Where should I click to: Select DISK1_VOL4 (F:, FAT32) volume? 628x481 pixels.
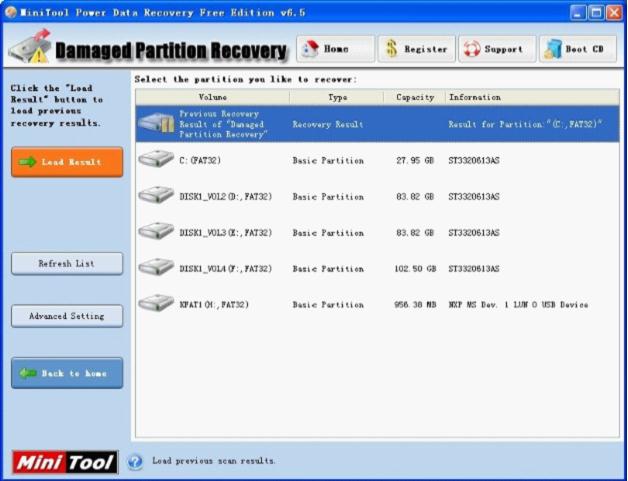(x=225, y=269)
